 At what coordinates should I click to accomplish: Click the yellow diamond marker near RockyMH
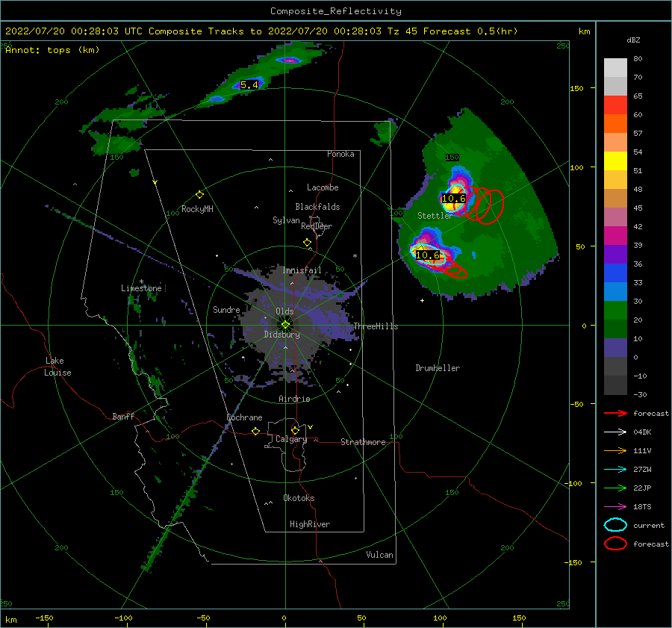click(x=199, y=195)
